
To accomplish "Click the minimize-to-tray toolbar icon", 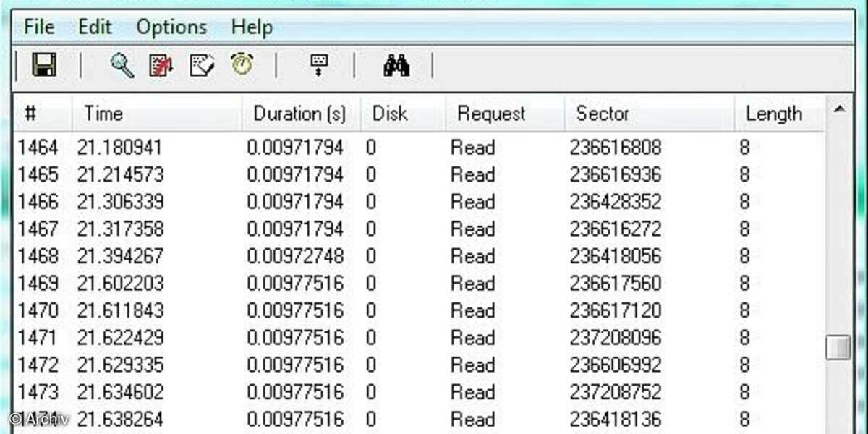I will click(x=319, y=65).
